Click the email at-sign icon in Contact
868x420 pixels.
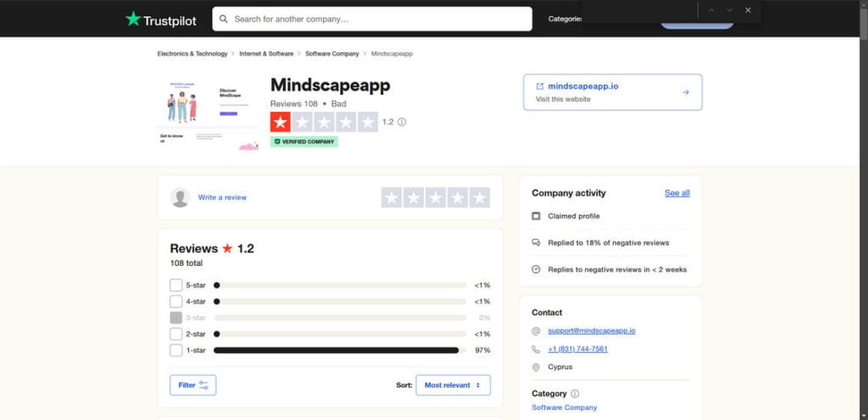[536, 331]
